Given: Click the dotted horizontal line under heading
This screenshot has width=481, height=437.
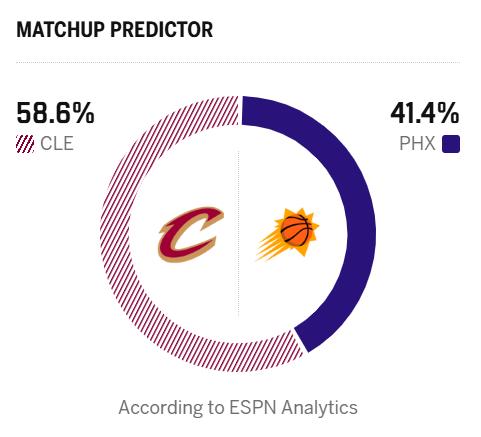Looking at the screenshot, I should point(238,62).
